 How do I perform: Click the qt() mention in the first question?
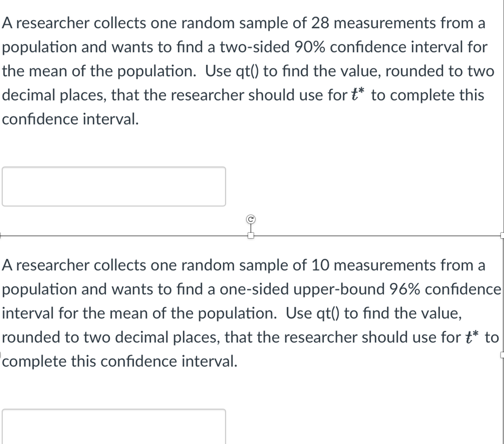coord(247,71)
